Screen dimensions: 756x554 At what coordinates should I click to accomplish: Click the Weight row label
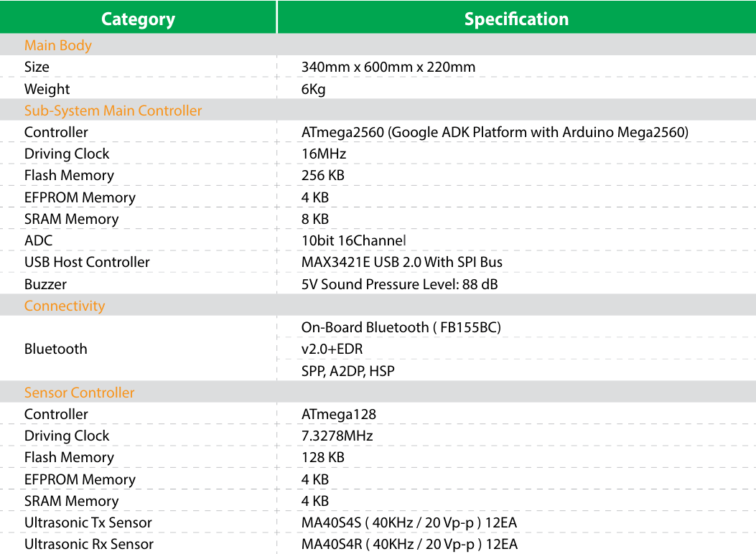(47, 89)
